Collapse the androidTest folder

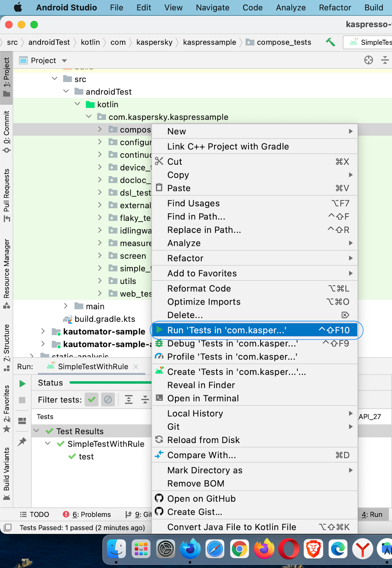pos(66,91)
